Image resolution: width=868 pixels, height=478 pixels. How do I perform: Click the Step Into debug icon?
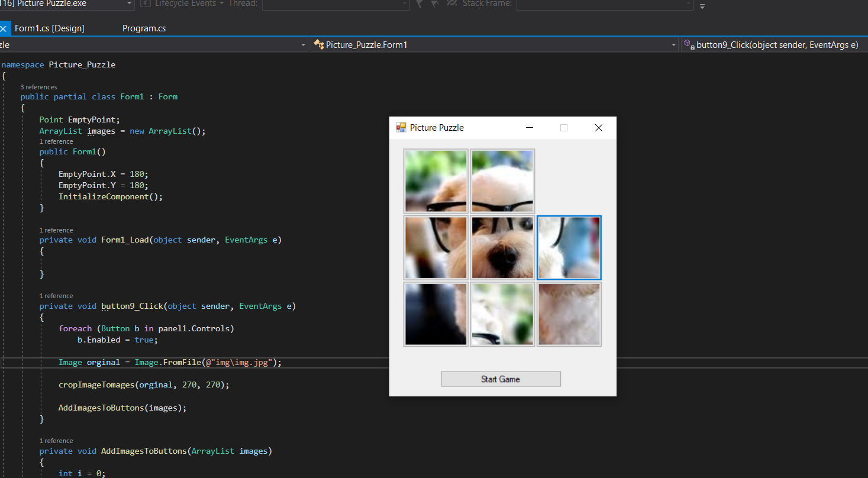coord(420,4)
